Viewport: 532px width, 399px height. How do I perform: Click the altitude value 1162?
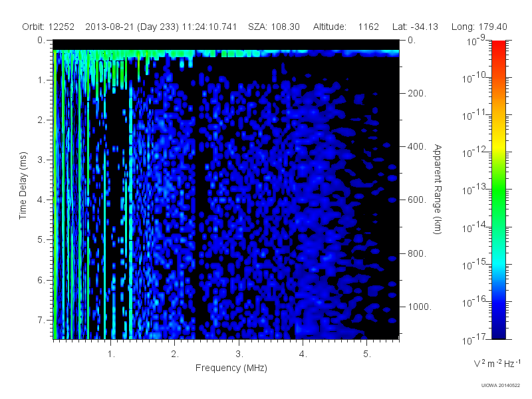pos(368,27)
